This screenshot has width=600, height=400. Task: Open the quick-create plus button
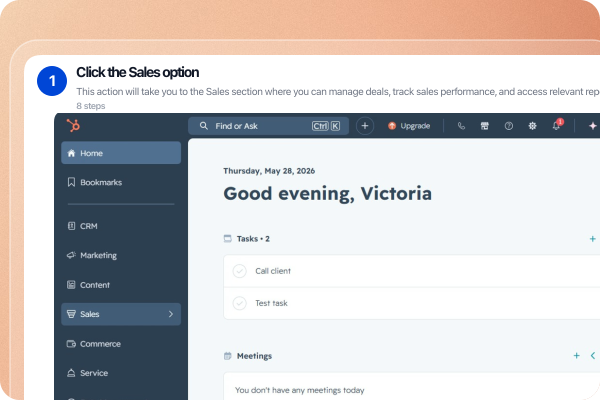point(365,126)
